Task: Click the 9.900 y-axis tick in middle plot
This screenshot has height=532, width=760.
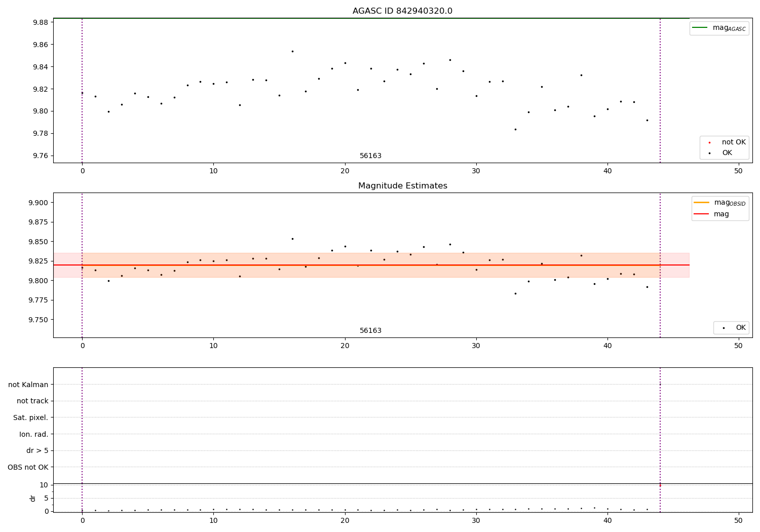Action: click(x=38, y=203)
